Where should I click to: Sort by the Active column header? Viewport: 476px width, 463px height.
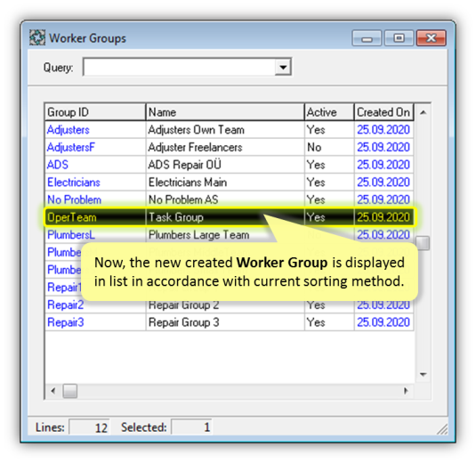click(x=329, y=112)
